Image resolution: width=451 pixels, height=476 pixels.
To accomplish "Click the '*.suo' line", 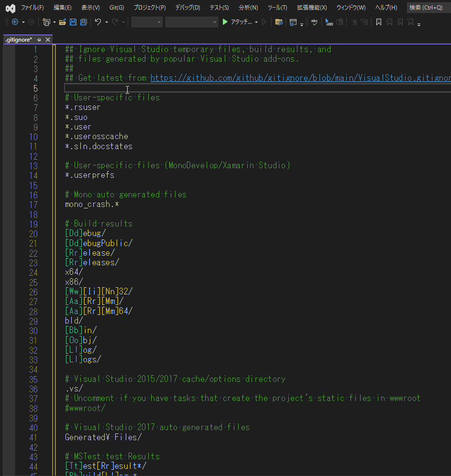I will pyautogui.click(x=76, y=117).
